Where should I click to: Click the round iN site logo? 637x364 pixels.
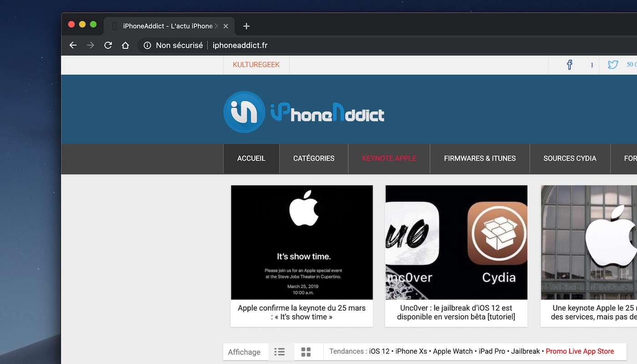click(244, 112)
